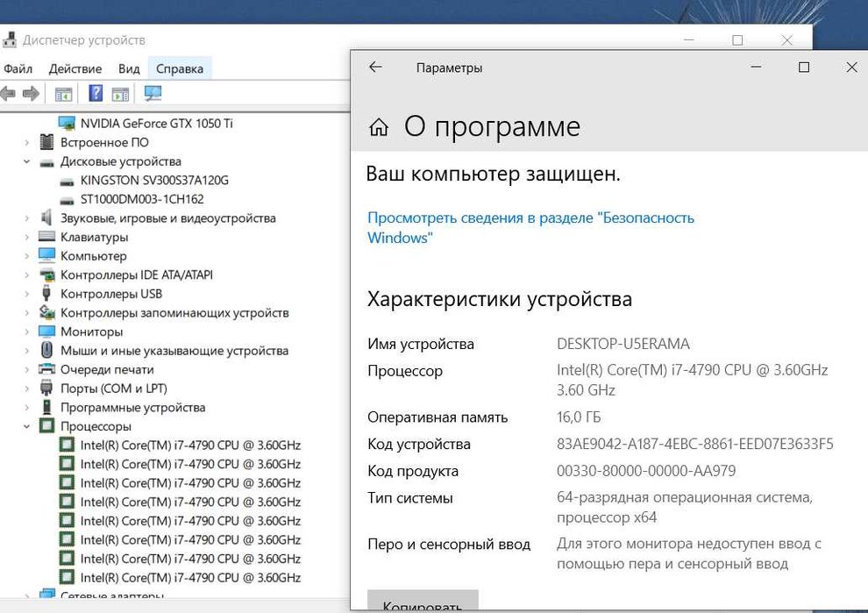Open the Вид menu
Viewport: 868px width, 613px height.
point(129,68)
